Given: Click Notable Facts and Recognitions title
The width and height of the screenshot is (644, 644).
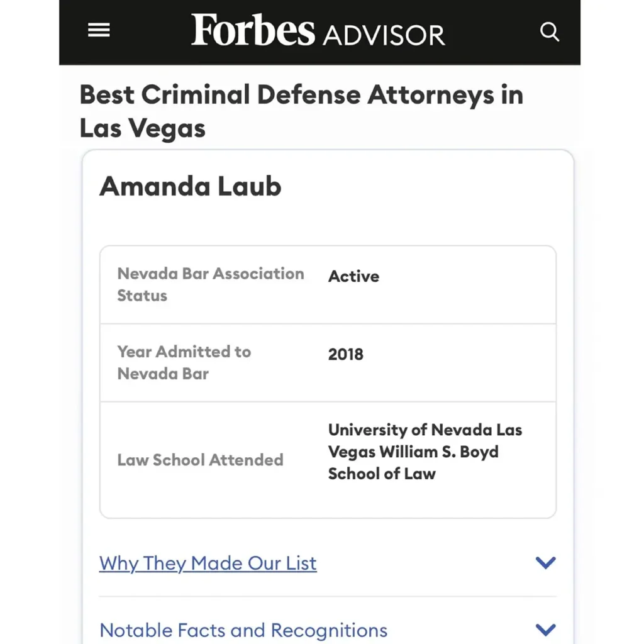Looking at the screenshot, I should pos(243,630).
